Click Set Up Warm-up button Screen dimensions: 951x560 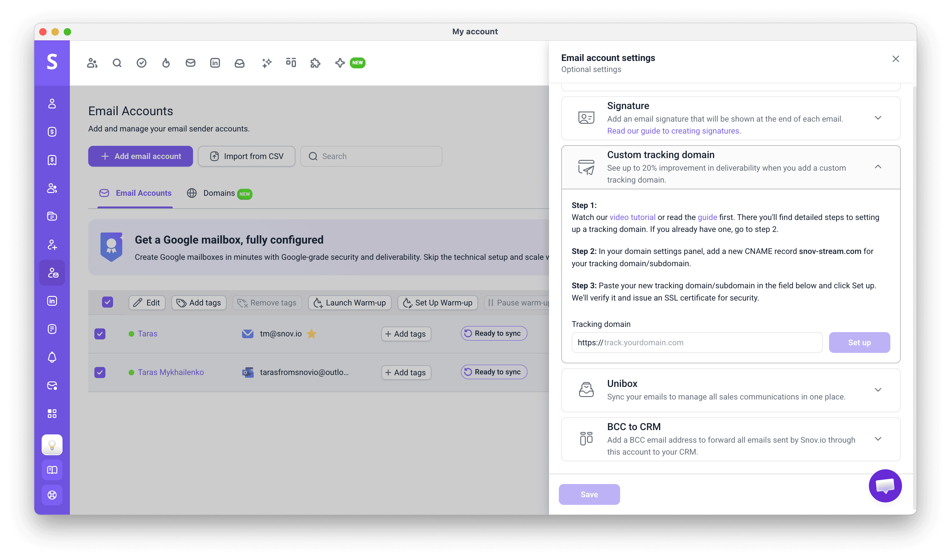(438, 303)
